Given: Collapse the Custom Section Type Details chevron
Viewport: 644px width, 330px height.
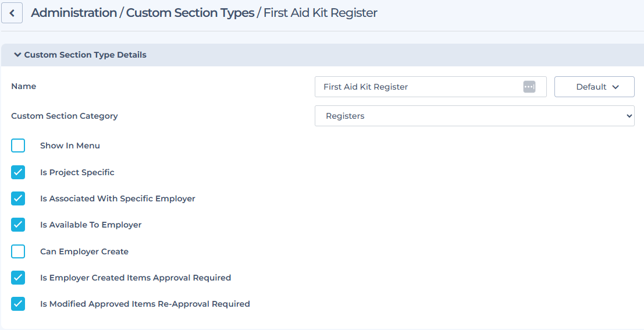Looking at the screenshot, I should [17, 55].
